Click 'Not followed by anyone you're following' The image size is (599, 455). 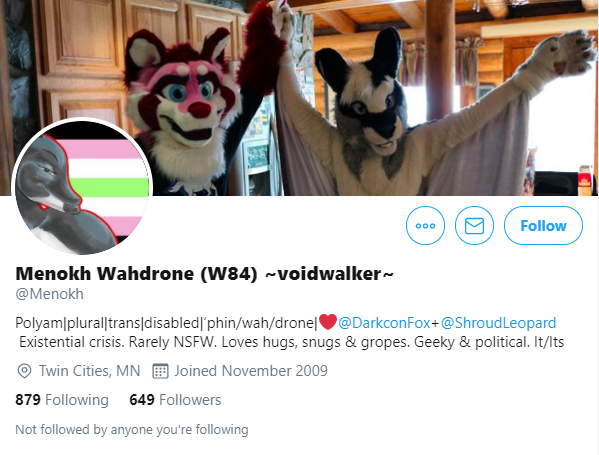tap(132, 429)
